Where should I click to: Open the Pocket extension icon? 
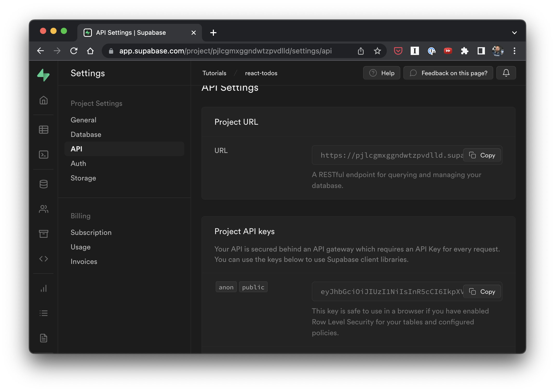tap(398, 51)
